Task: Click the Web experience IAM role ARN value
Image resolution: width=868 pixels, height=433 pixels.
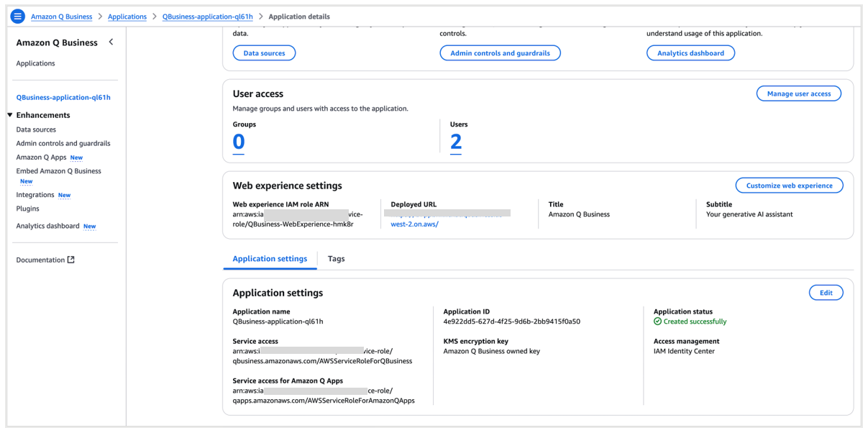Action: tap(298, 219)
